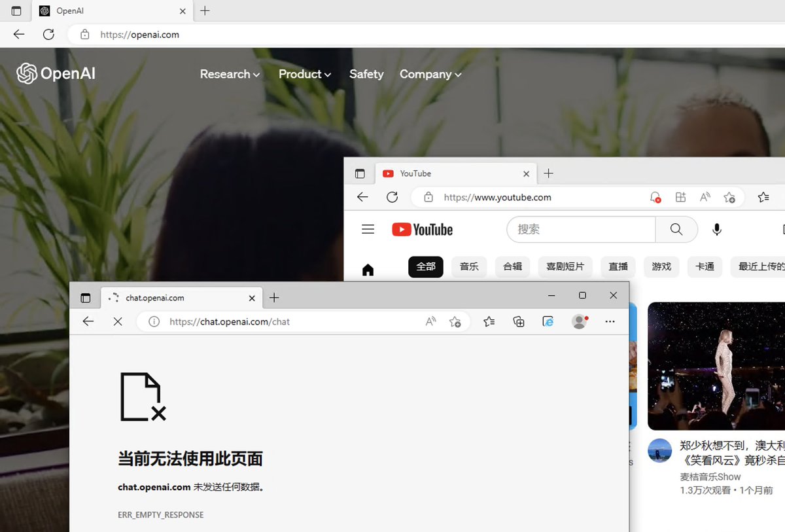
Task: Open the browser profile icon in the chat window
Action: [580, 321]
